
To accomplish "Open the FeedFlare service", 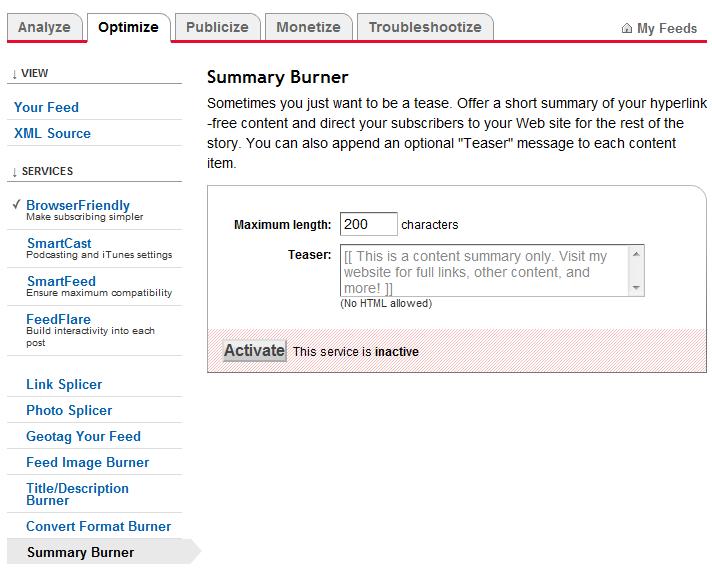I will tap(58, 319).
